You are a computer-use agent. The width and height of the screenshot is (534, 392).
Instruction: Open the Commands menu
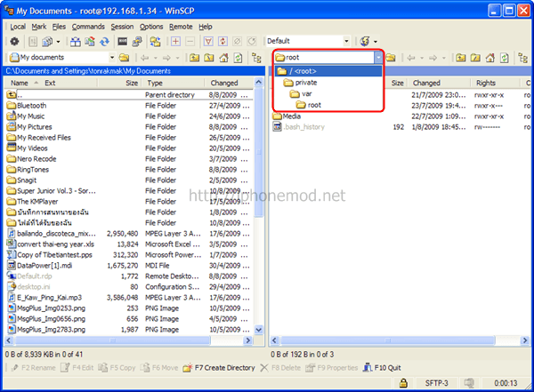[88, 27]
